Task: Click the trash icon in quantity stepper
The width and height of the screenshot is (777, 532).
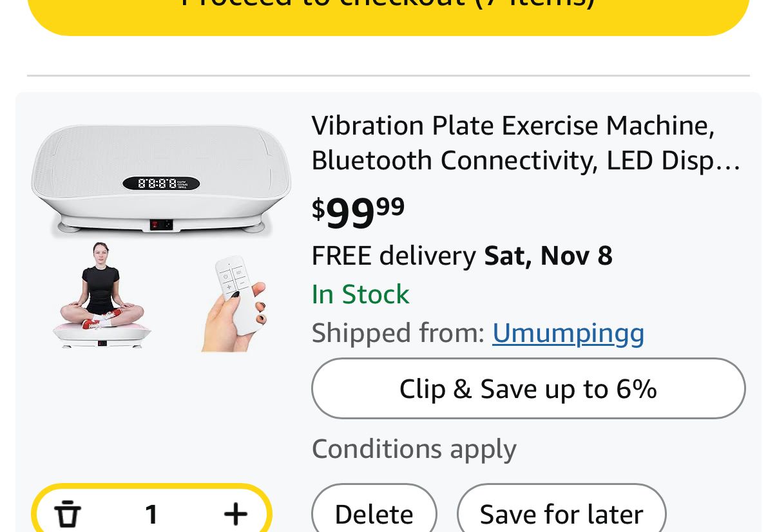Action: (68, 514)
